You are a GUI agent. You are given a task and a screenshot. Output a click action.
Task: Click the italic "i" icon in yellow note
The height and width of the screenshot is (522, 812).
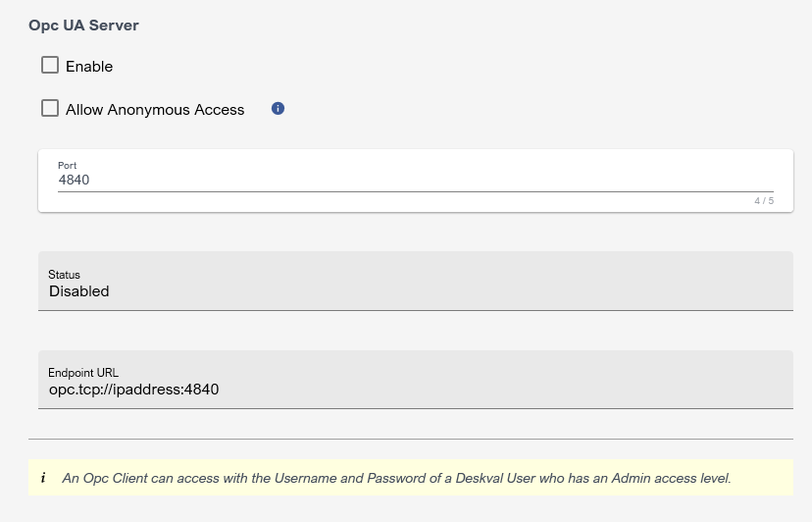[x=43, y=479]
